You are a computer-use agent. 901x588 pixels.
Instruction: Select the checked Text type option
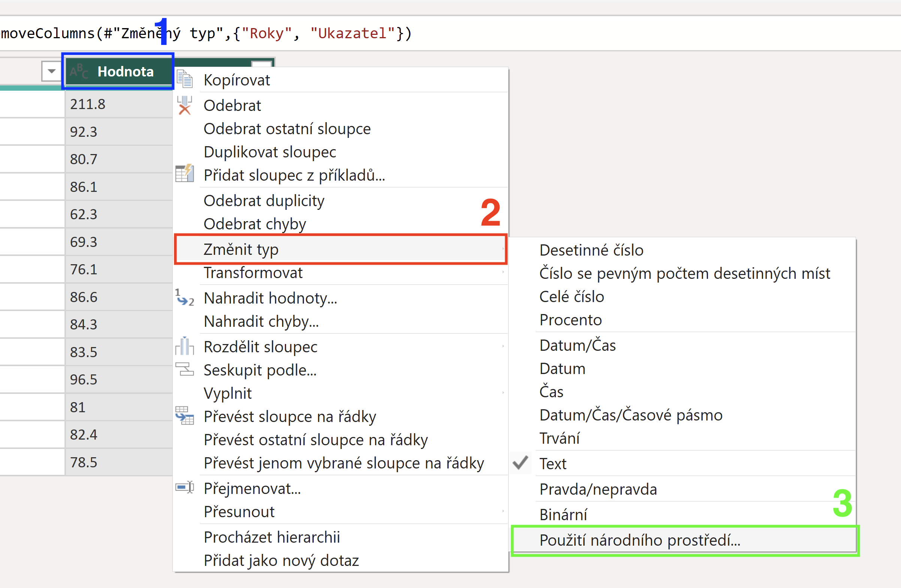[682, 464]
